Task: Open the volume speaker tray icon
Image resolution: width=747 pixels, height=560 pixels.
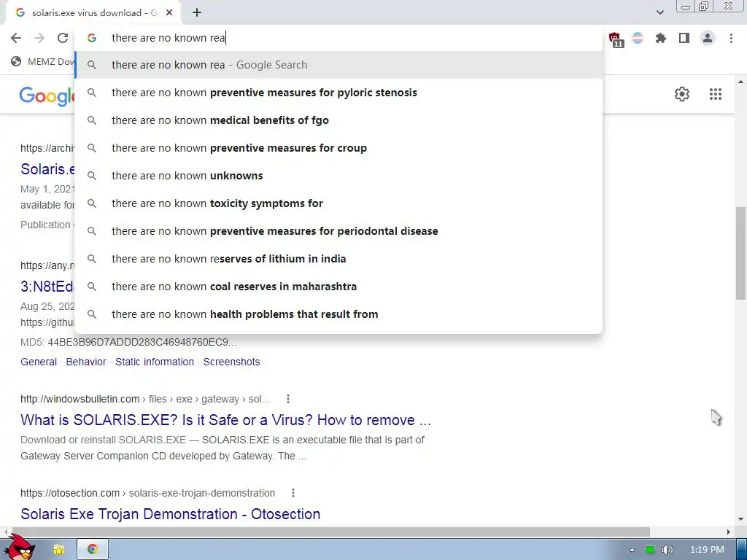Action: pyautogui.click(x=667, y=550)
